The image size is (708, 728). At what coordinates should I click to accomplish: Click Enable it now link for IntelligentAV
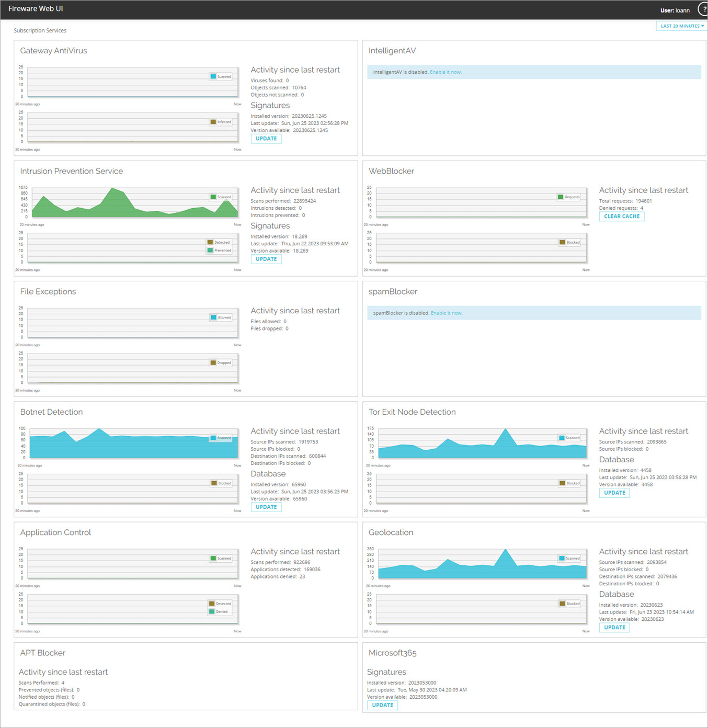[x=446, y=72]
